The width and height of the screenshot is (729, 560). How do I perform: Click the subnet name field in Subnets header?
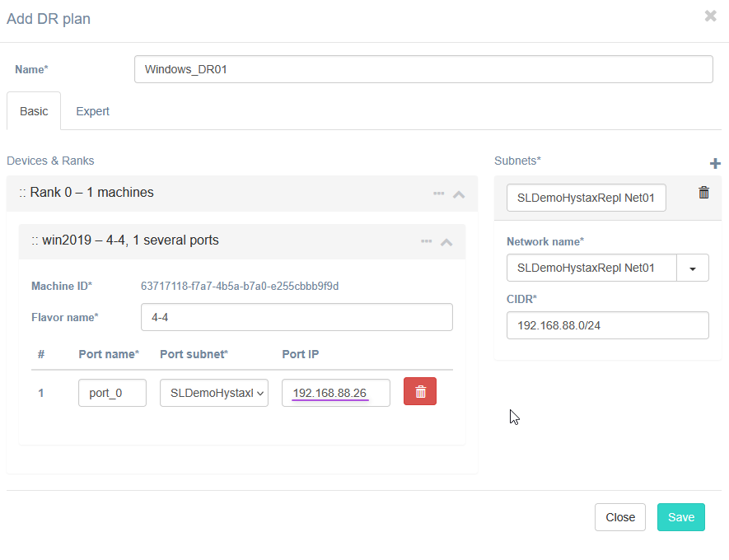pos(586,198)
